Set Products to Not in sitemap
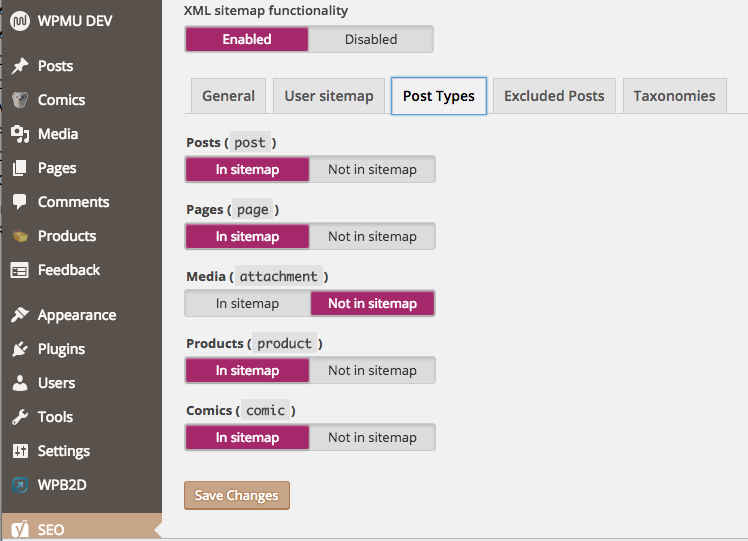 pyautogui.click(x=372, y=370)
